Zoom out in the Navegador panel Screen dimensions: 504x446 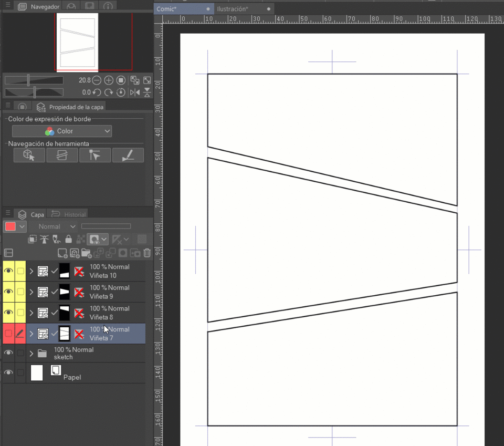click(97, 80)
